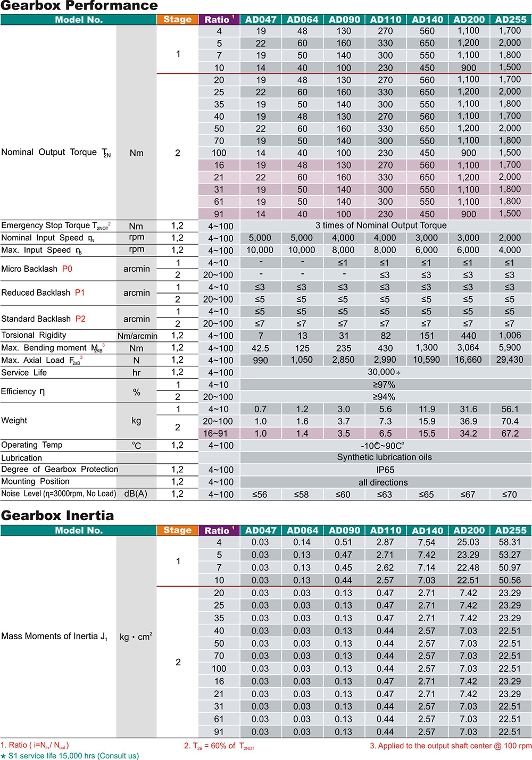Image resolution: width=532 pixels, height=760 pixels.
Task: Click the "0.7" weight value
Action: click(260, 409)
